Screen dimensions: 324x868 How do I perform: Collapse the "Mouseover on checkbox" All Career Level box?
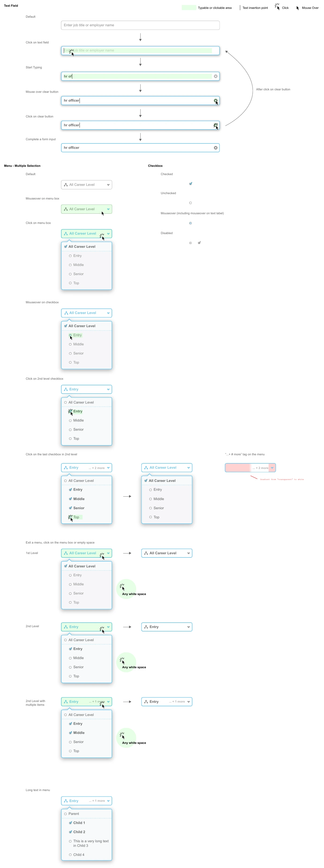coord(86,313)
